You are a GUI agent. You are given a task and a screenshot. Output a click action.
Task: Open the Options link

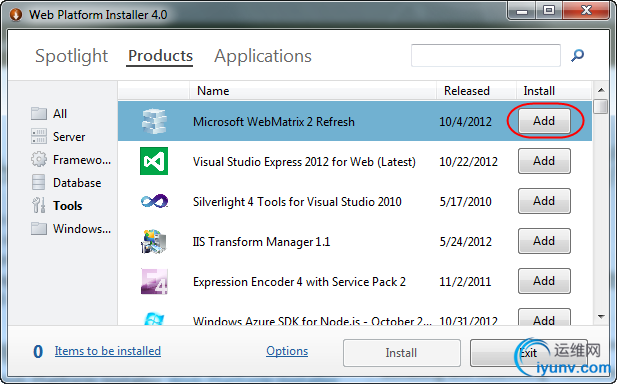[287, 351]
